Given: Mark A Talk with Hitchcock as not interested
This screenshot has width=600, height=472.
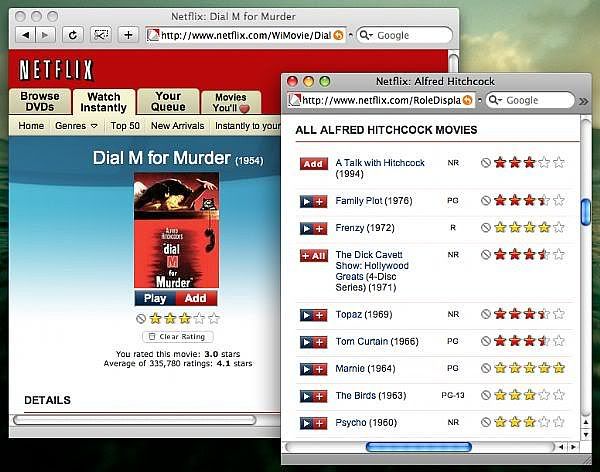Looking at the screenshot, I should 486,163.
